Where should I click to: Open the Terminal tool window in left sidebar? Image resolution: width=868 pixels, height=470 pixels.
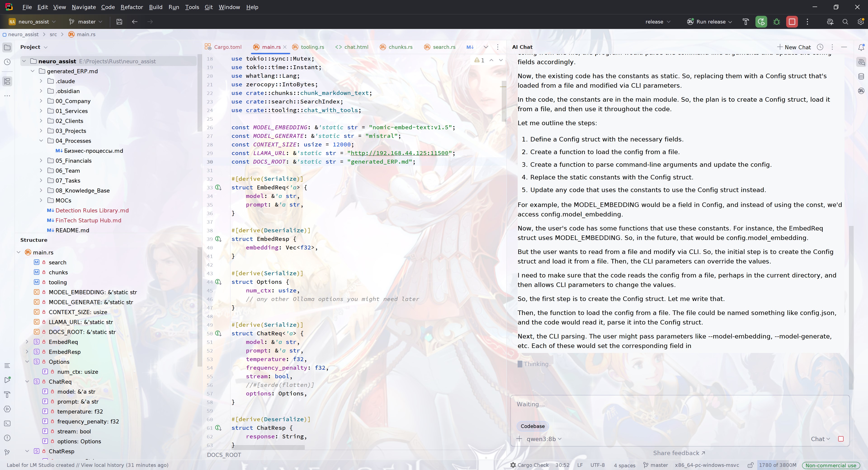coord(7,423)
